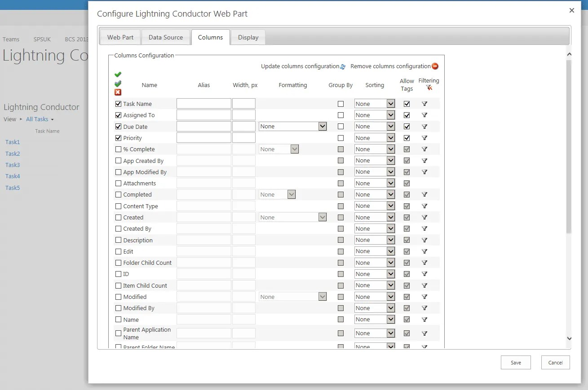
Task: Open the filter icon for Completed
Action: point(424,195)
